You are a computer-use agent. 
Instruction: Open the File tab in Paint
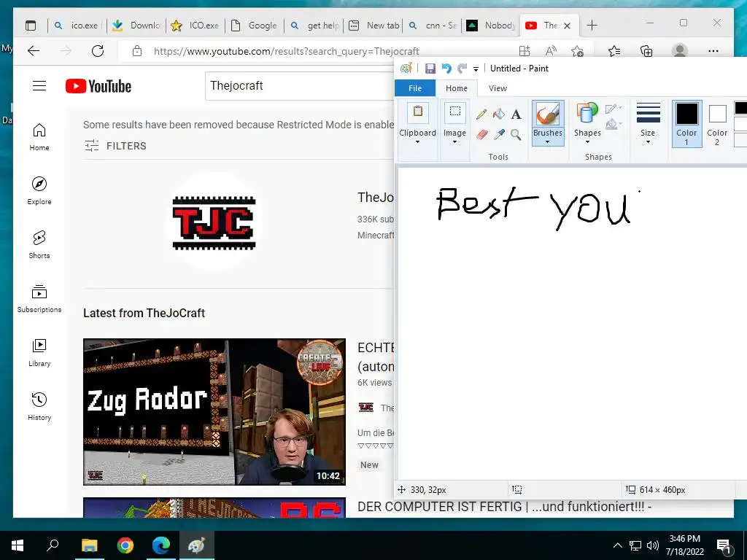[x=415, y=88]
